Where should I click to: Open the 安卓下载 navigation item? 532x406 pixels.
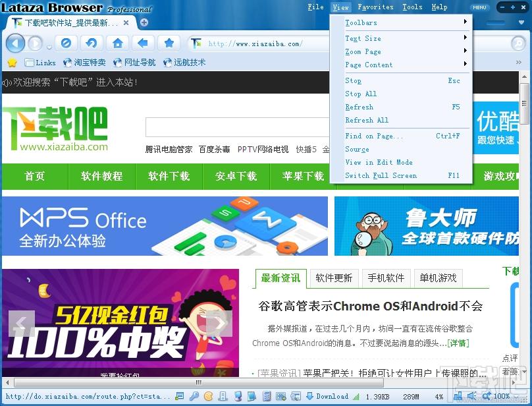pos(236,176)
